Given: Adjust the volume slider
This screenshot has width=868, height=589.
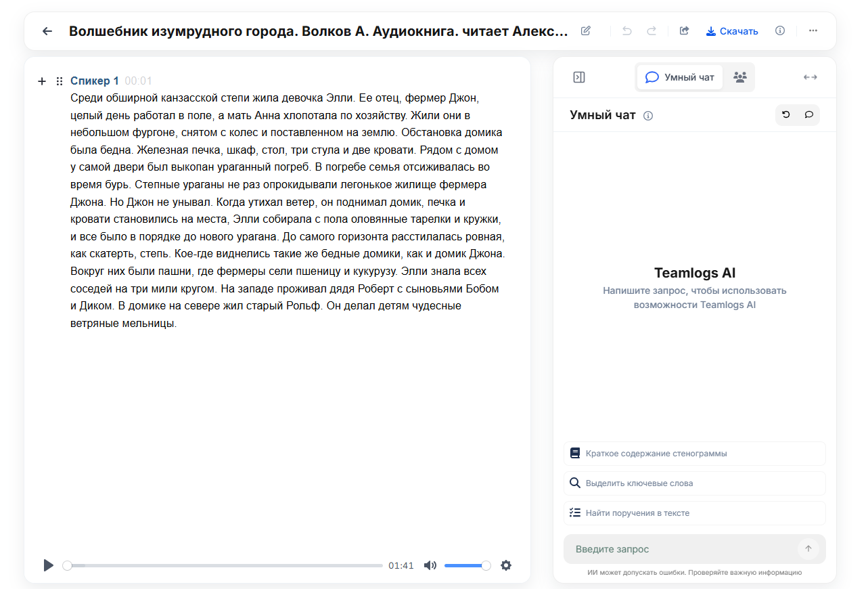Looking at the screenshot, I should (x=467, y=565).
